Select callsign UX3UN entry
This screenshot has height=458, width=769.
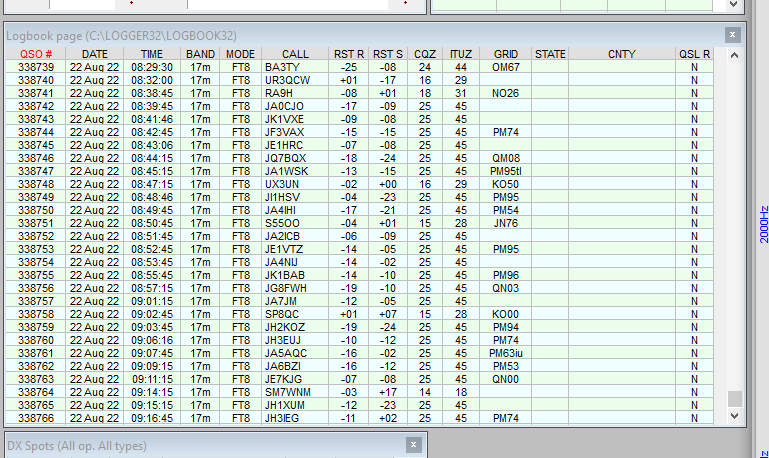(x=295, y=184)
